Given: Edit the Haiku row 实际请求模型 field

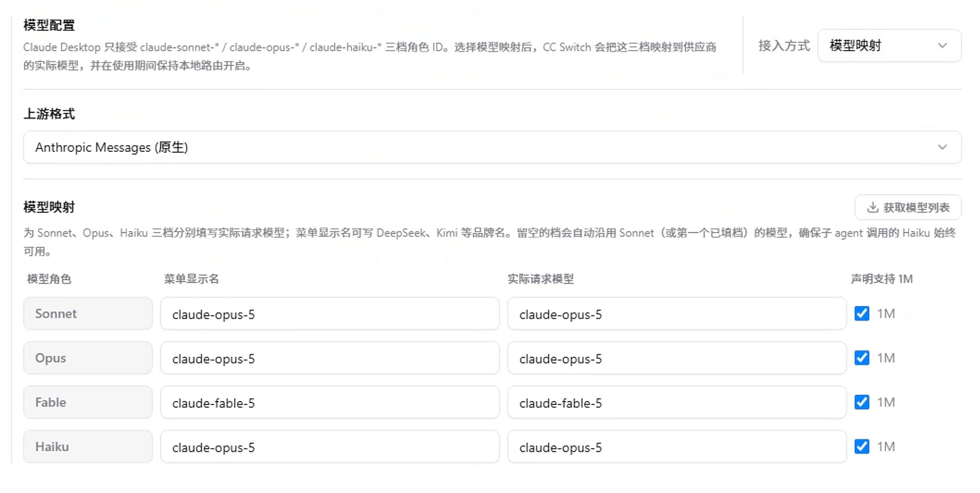Looking at the screenshot, I should [677, 446].
